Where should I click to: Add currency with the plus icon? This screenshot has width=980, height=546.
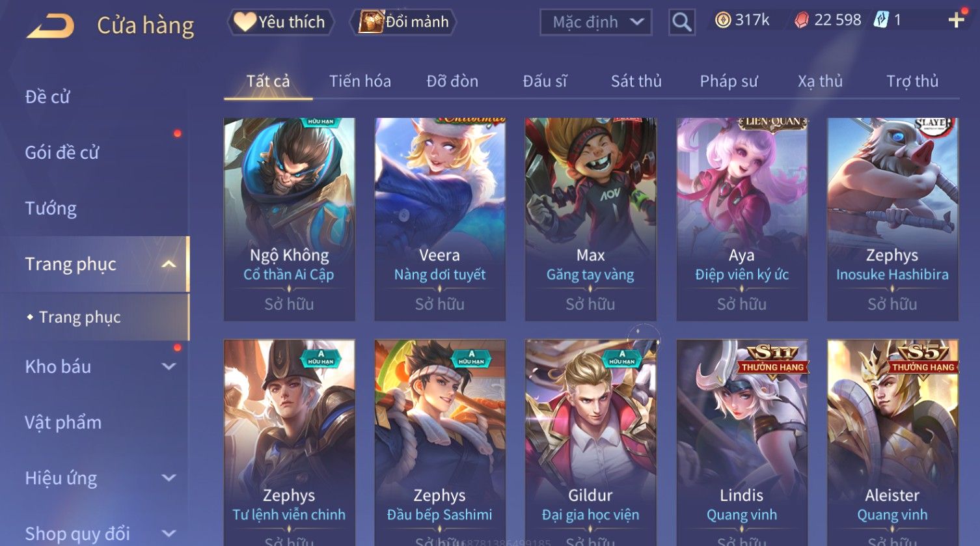956,20
